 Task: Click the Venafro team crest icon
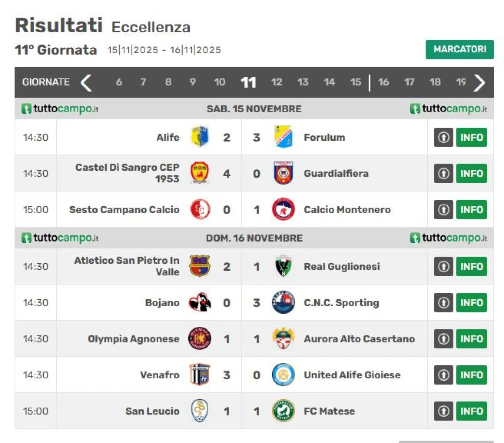[200, 375]
